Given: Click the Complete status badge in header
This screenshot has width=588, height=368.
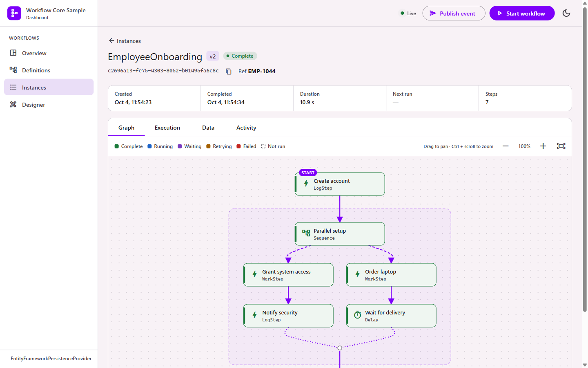Looking at the screenshot, I should tap(240, 56).
